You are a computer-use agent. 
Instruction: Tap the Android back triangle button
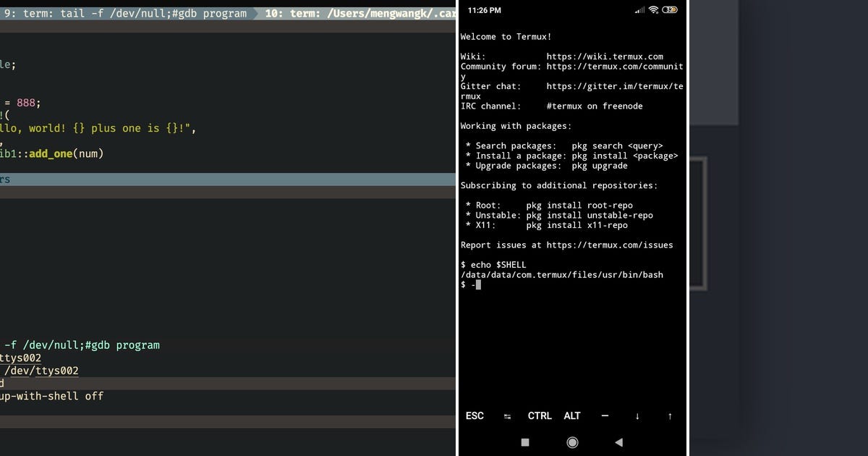click(x=618, y=442)
